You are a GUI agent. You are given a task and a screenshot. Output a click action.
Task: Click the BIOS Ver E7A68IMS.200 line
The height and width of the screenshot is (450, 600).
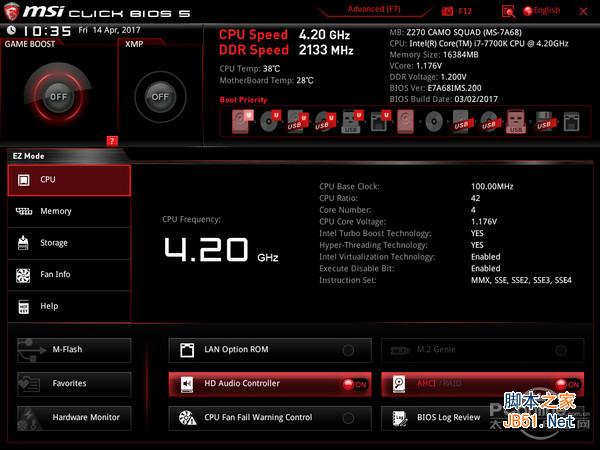pyautogui.click(x=435, y=88)
